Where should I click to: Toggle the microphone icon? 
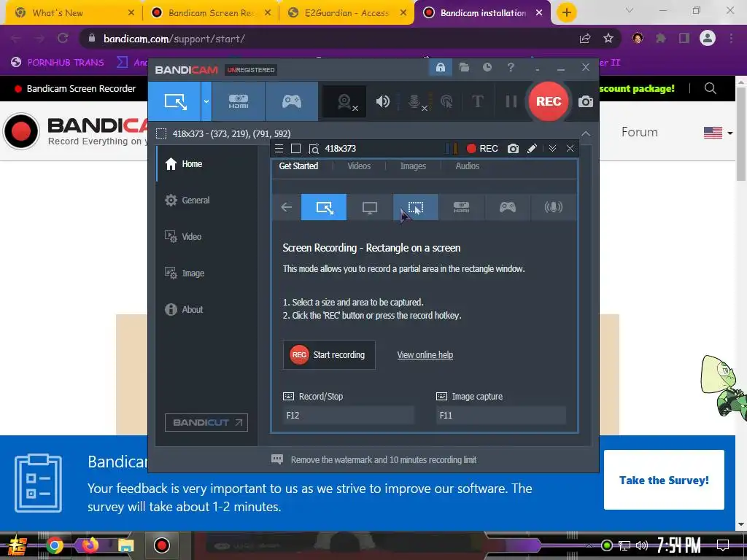(415, 101)
